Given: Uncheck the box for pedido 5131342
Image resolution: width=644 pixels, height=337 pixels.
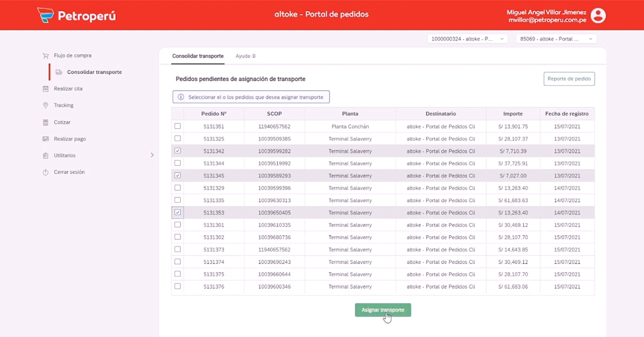Looking at the screenshot, I should (178, 151).
